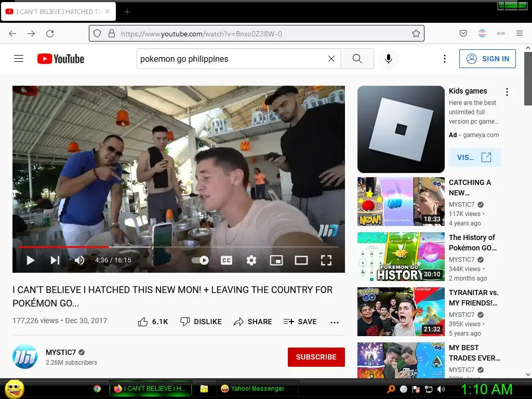Screen dimensions: 532x399
Task: Close the current YouTube tab
Action: [108, 11]
